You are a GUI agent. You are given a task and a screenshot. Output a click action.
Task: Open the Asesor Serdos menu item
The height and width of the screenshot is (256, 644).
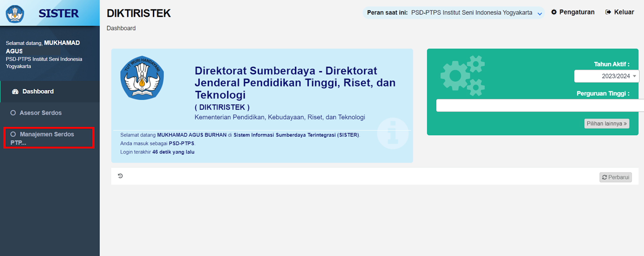tap(50, 113)
